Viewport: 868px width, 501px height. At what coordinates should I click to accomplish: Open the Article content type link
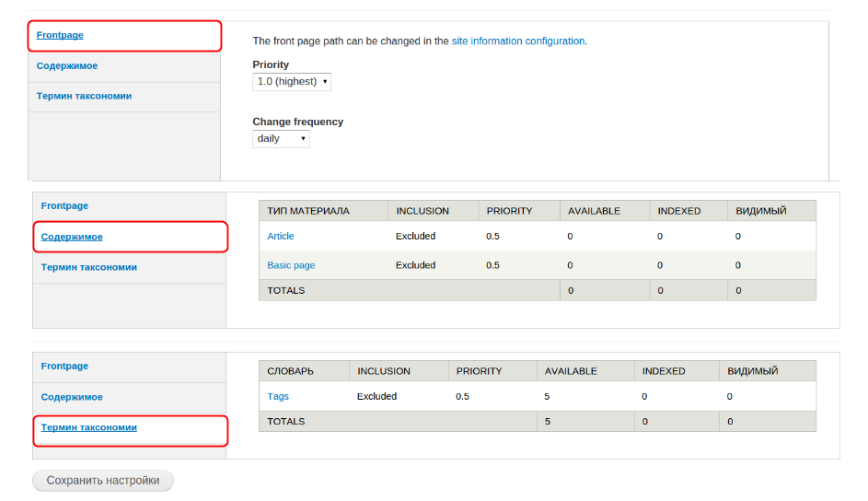[281, 237]
